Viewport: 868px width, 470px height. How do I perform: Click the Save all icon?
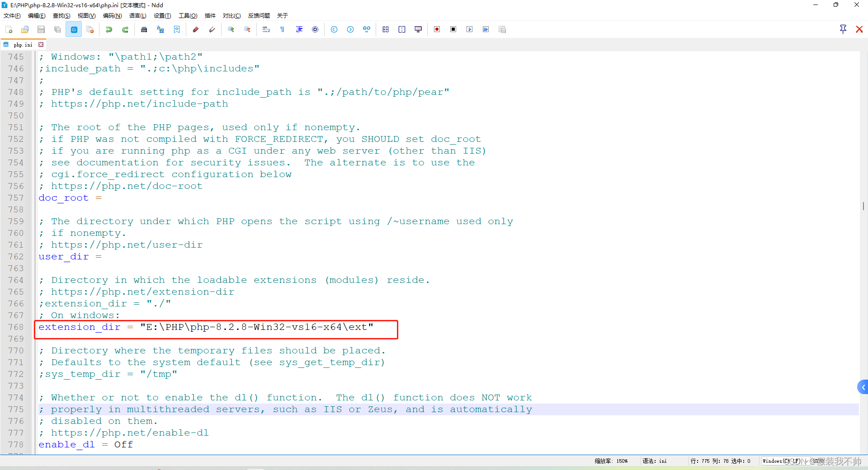(57, 29)
